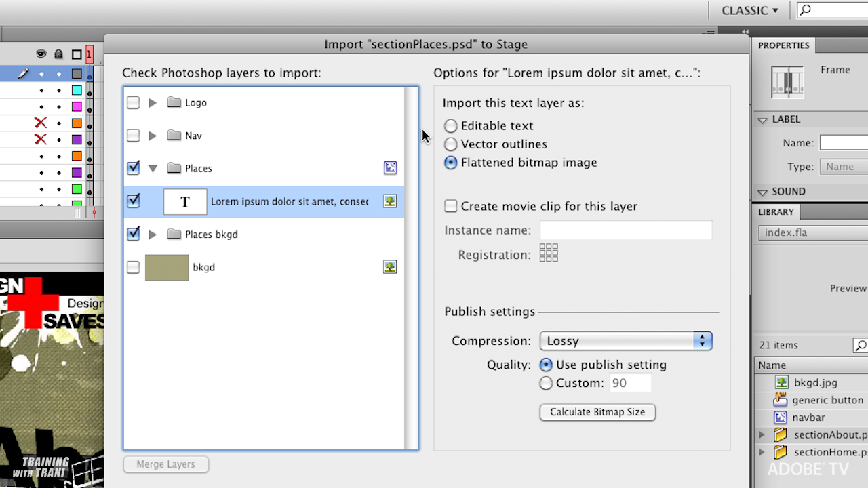Click the Instance name input field
The width and height of the screenshot is (868, 488).
[x=626, y=230]
